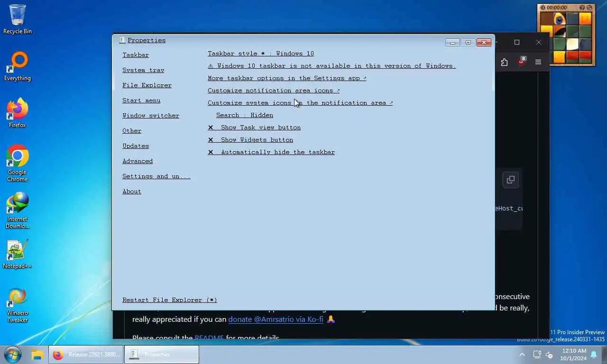This screenshot has height=364, width=607.
Task: Launch Notepad++ from the desktop
Action: pos(18,254)
